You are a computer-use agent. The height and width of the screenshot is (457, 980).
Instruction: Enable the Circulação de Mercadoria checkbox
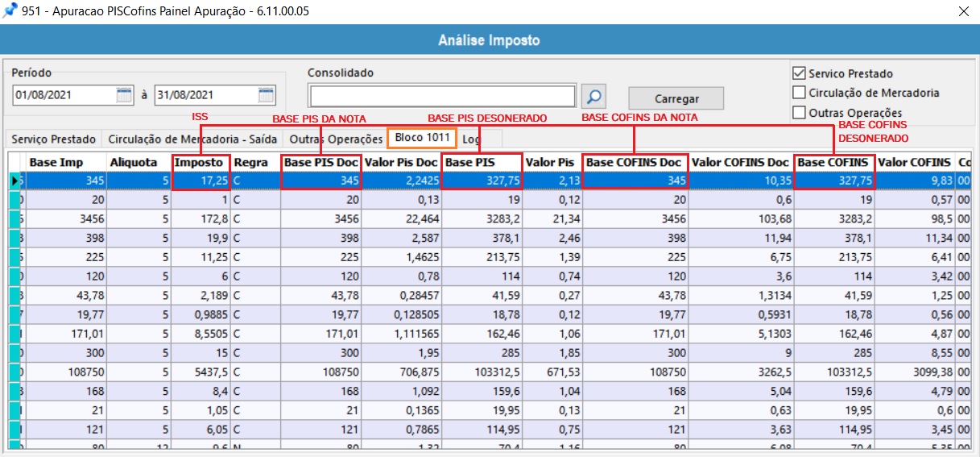click(x=799, y=93)
